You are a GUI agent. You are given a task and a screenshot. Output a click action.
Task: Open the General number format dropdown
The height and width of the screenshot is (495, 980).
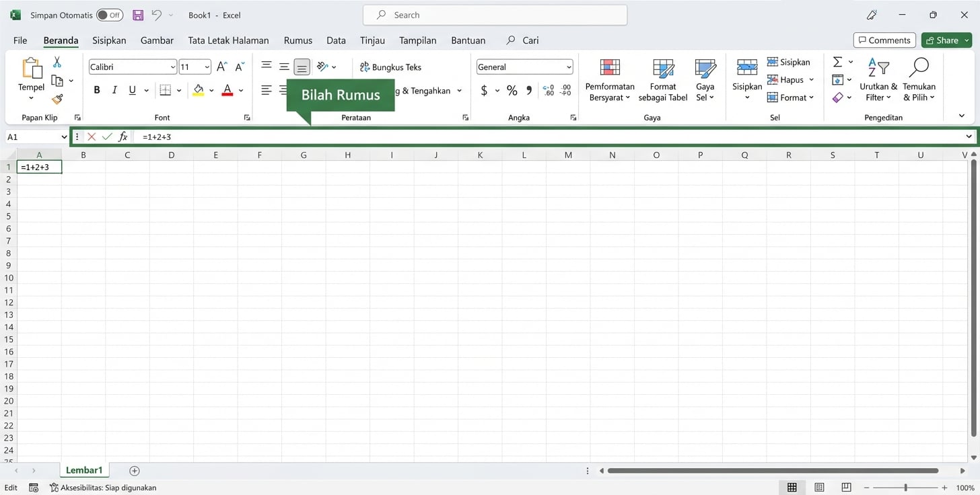point(569,67)
